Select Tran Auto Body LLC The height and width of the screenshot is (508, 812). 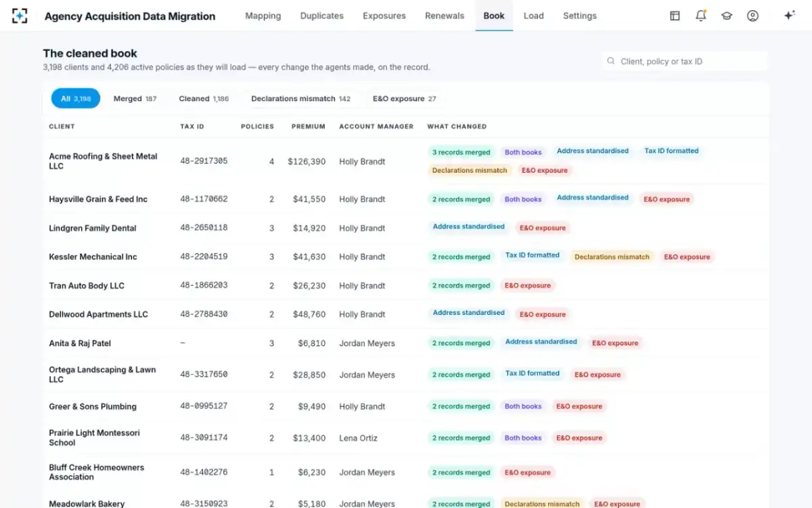(x=87, y=286)
